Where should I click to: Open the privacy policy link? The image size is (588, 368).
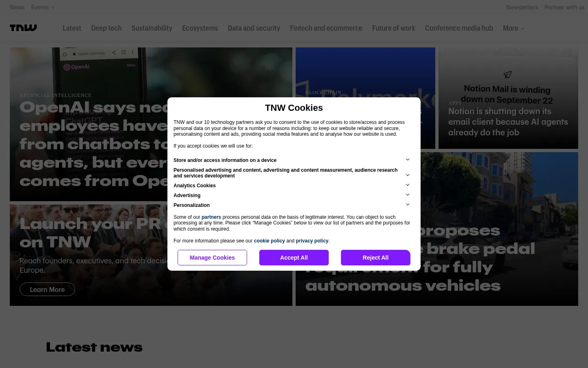312,241
